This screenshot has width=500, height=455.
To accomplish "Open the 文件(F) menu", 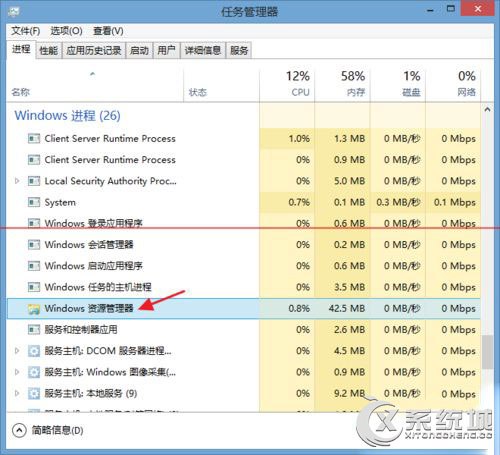I will (x=26, y=31).
